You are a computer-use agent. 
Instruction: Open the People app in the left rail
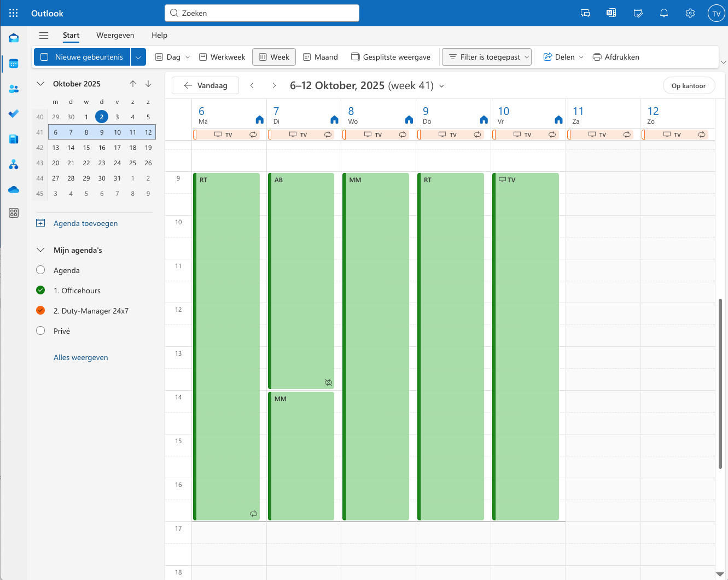(x=14, y=89)
